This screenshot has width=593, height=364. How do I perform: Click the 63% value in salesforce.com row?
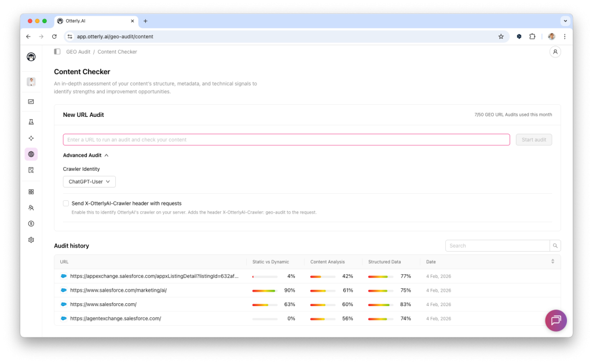pyautogui.click(x=290, y=304)
